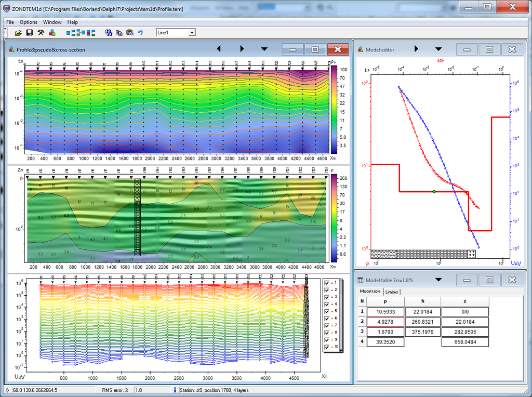532x397 pixels.
Task: Open the Options menu
Action: [28, 22]
